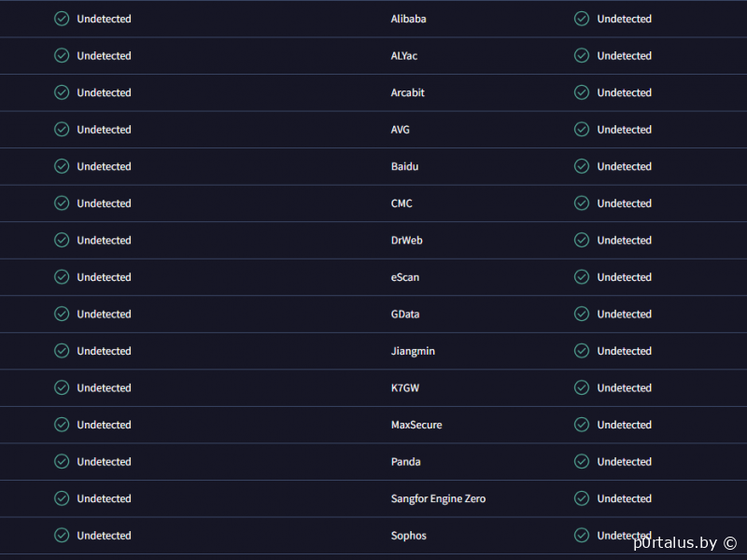Click the checkmark icon right of GData
The width and height of the screenshot is (747, 560).
click(x=582, y=314)
